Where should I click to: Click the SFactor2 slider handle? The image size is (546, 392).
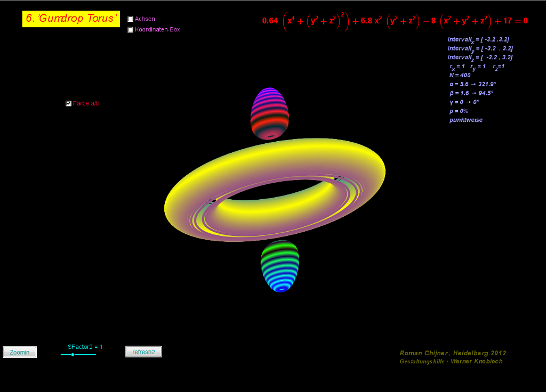tap(73, 355)
